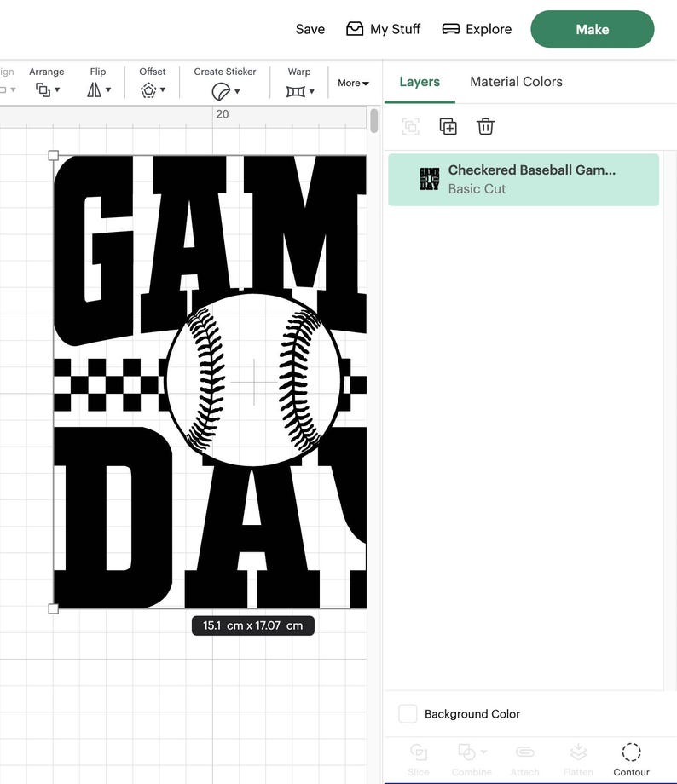
Task: Click the Game Day layer thumbnail
Action: click(430, 180)
